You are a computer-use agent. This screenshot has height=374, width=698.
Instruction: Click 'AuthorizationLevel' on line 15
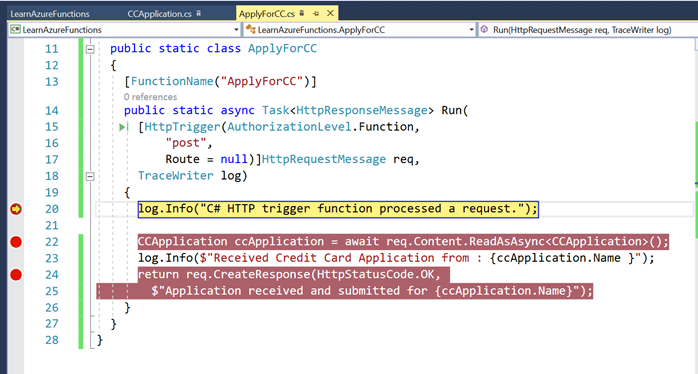[x=289, y=127]
